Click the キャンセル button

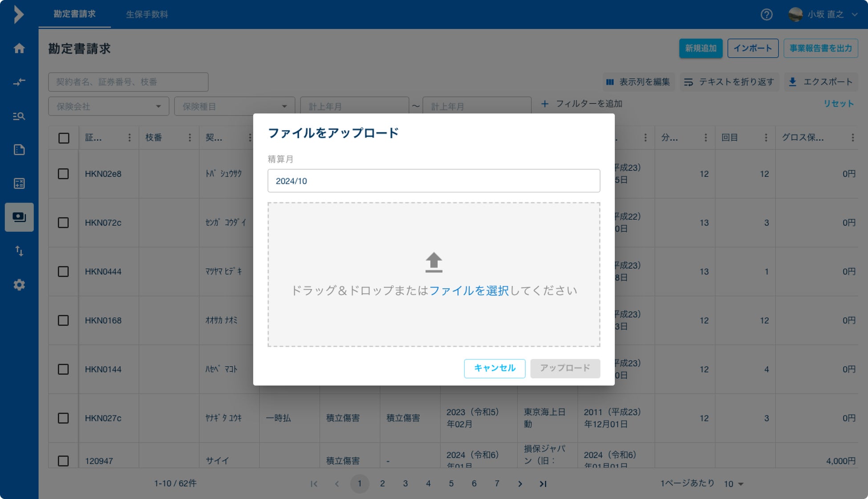(x=495, y=368)
